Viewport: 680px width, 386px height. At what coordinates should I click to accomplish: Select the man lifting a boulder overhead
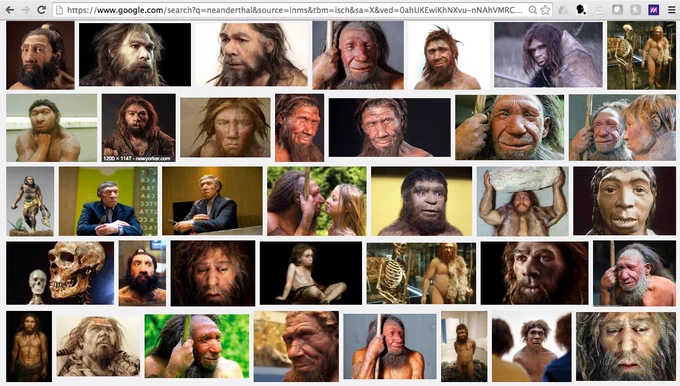(x=523, y=201)
